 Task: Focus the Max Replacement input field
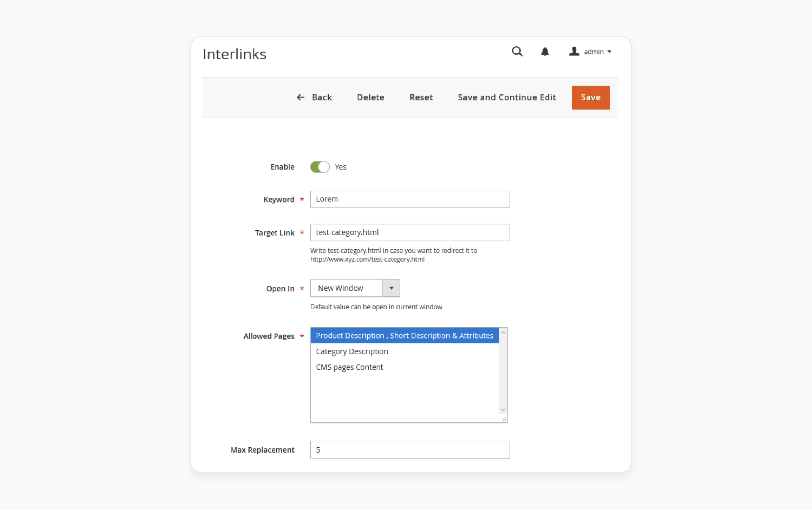pos(410,450)
